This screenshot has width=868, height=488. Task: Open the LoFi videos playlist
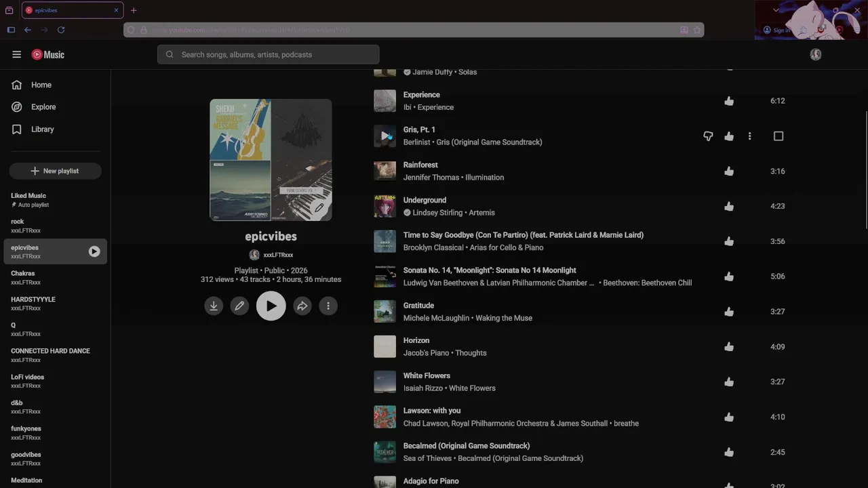(x=55, y=381)
